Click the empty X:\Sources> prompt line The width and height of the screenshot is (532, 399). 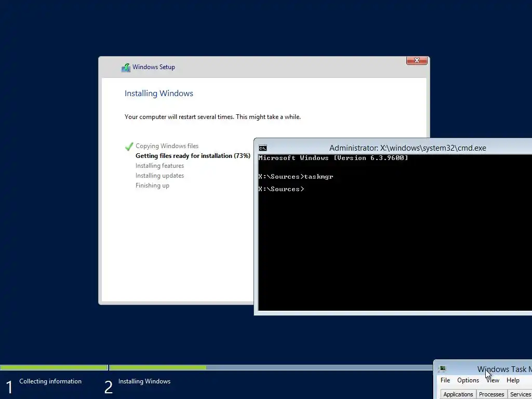click(x=281, y=189)
